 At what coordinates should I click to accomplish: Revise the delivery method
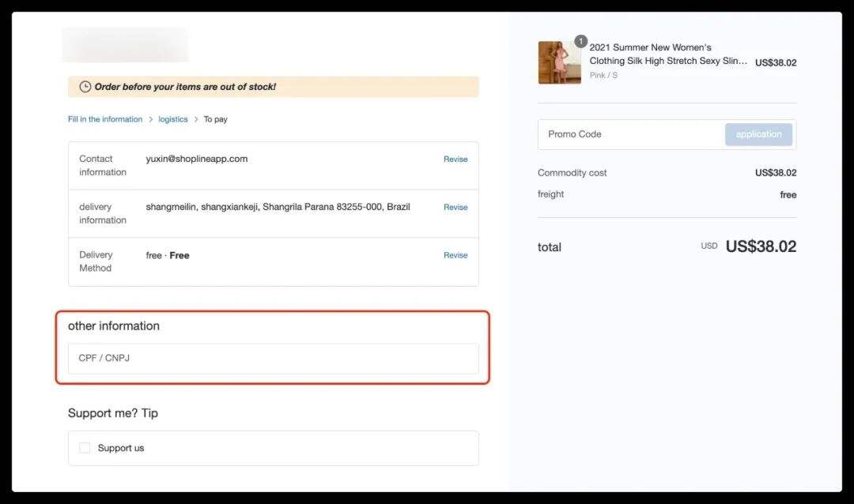[x=455, y=255]
